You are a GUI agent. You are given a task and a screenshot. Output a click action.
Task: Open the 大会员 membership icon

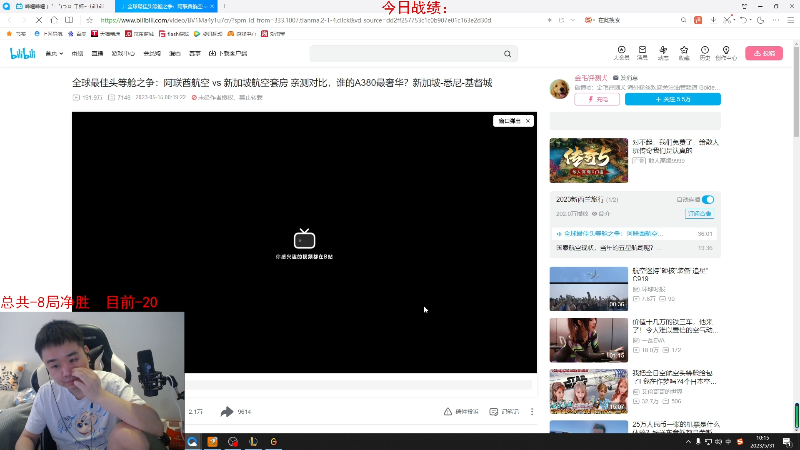621,53
